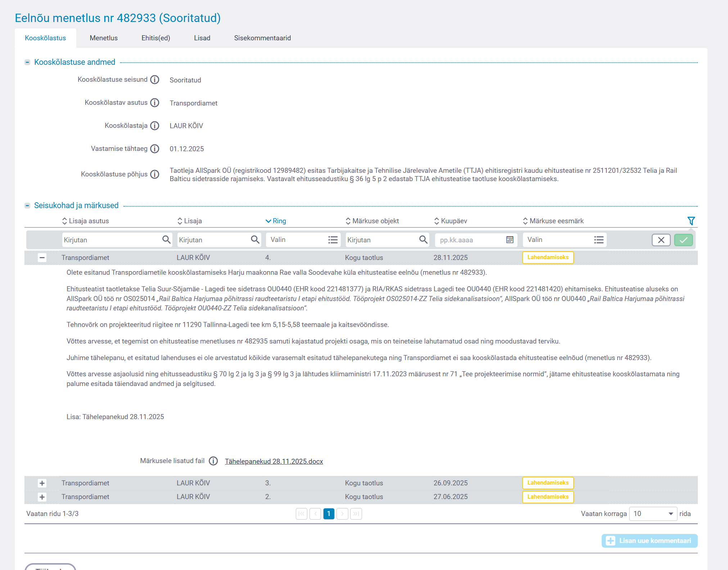Collapse the Seisukohad ja märkused section
The height and width of the screenshot is (570, 728).
coord(27,206)
